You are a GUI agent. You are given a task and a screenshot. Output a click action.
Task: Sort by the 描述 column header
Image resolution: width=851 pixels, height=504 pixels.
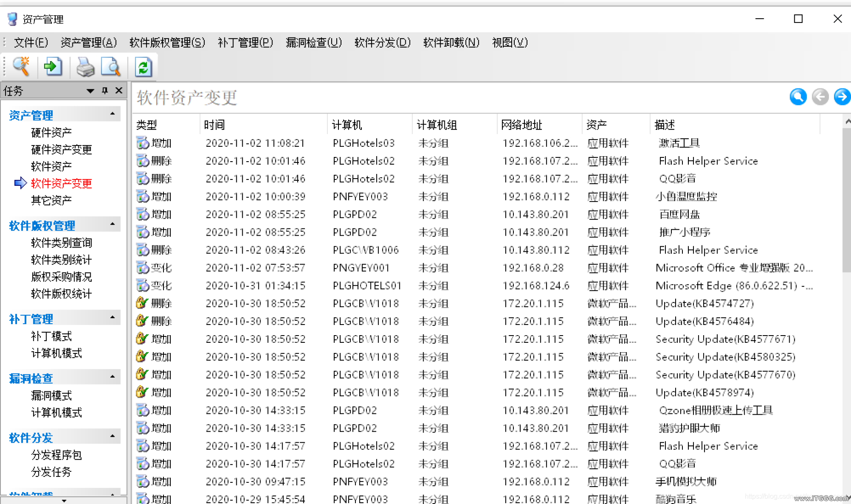pyautogui.click(x=735, y=125)
